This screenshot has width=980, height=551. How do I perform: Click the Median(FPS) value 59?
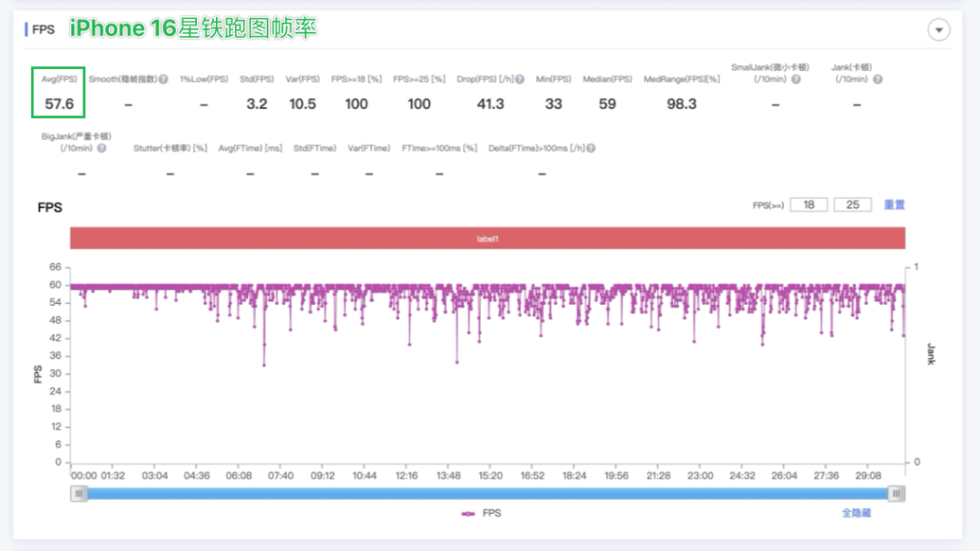pyautogui.click(x=607, y=103)
